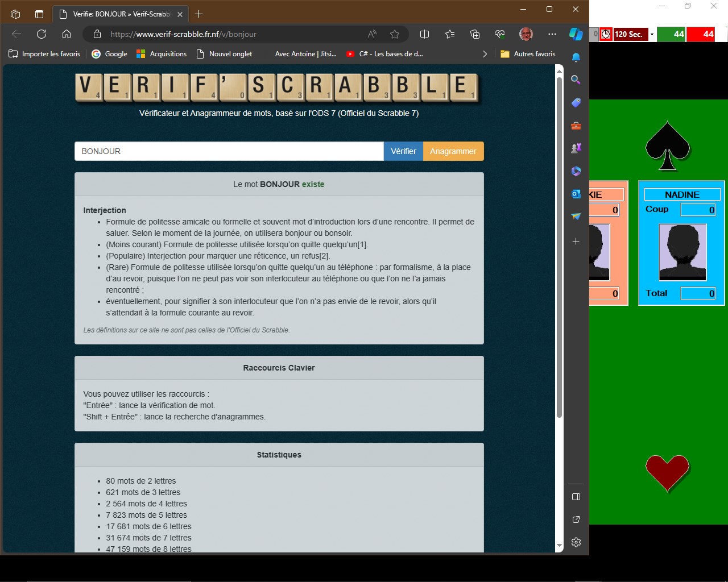This screenshot has height=582, width=728.
Task: Open the 120 Sec. timer dropdown
Action: [x=652, y=35]
